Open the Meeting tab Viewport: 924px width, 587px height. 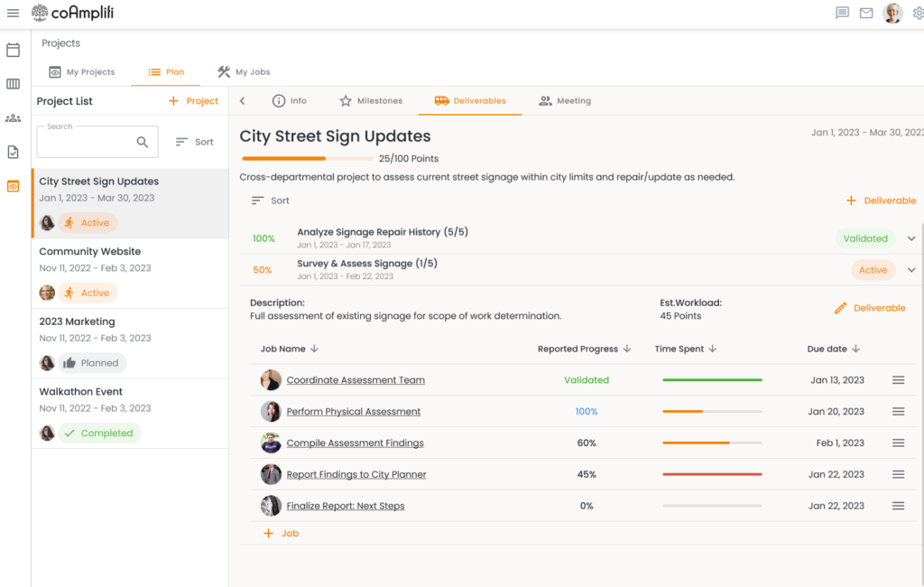[564, 100]
